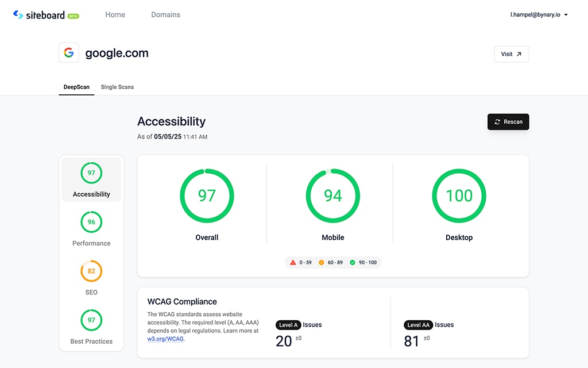
Task: Click the scan time 11:41 AM
Action: pos(195,137)
